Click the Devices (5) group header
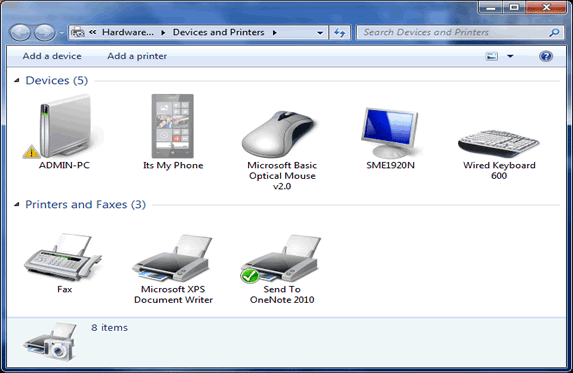 [57, 80]
